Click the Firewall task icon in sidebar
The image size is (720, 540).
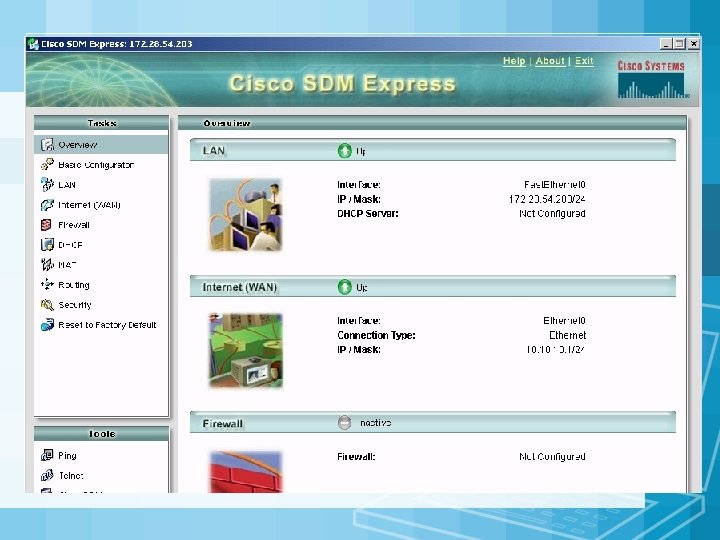click(x=46, y=225)
